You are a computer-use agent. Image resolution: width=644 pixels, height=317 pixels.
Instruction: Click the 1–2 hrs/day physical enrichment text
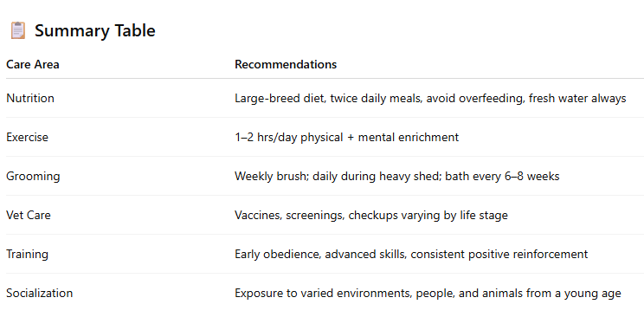(346, 137)
